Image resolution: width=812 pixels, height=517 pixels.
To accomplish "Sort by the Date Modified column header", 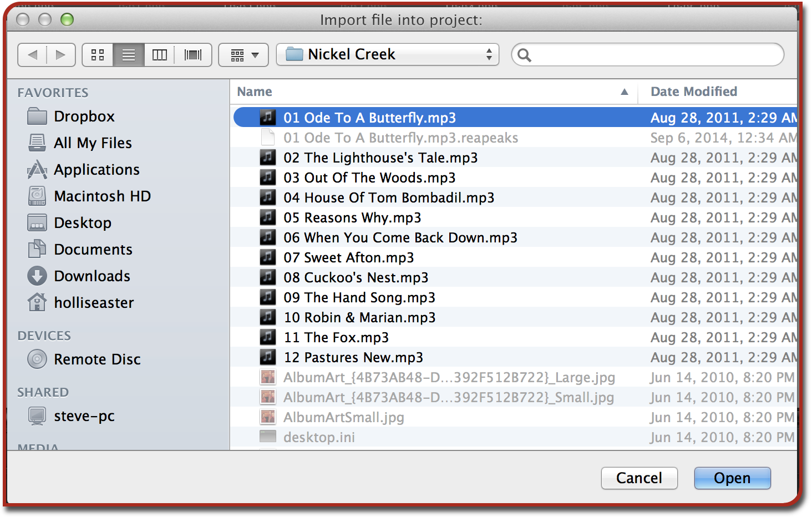I will [x=717, y=92].
